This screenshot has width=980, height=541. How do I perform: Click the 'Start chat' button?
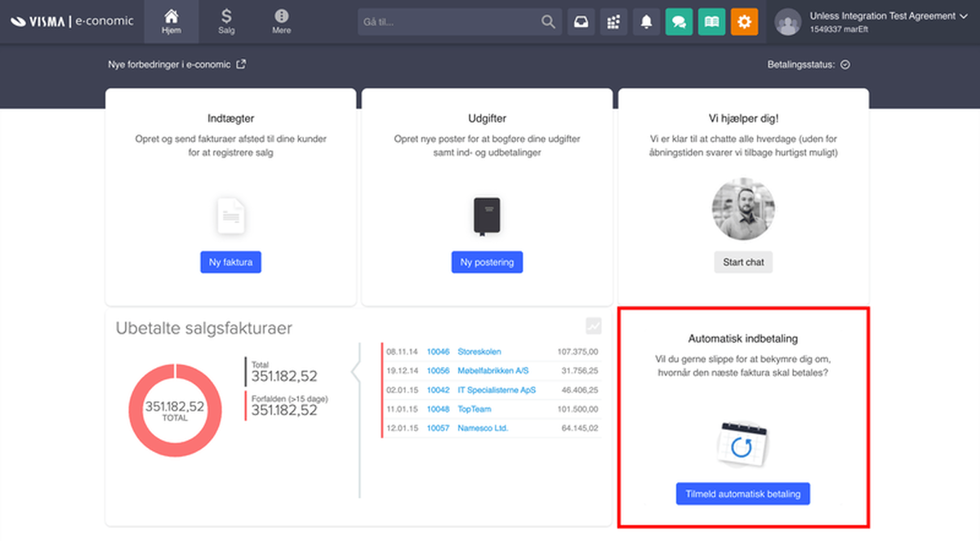[x=743, y=262]
